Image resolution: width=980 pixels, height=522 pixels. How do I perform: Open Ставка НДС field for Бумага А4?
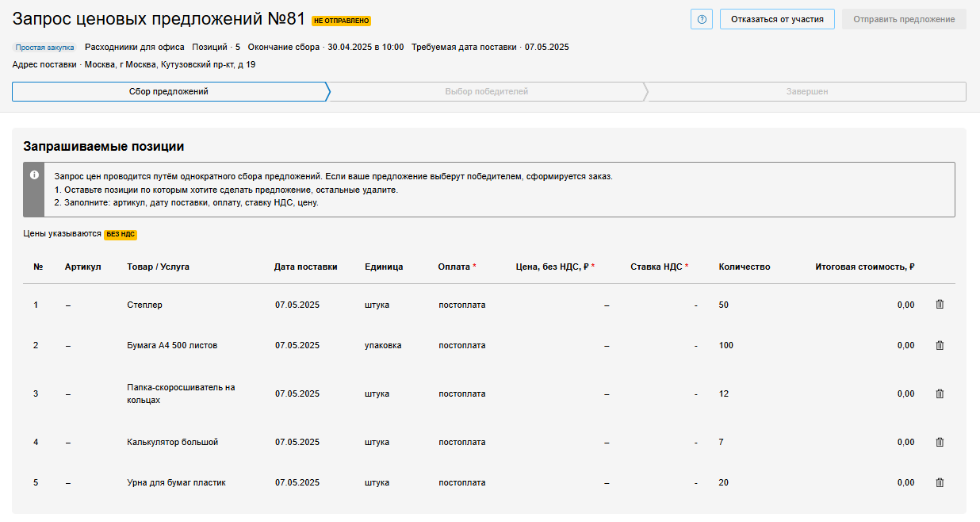695,345
